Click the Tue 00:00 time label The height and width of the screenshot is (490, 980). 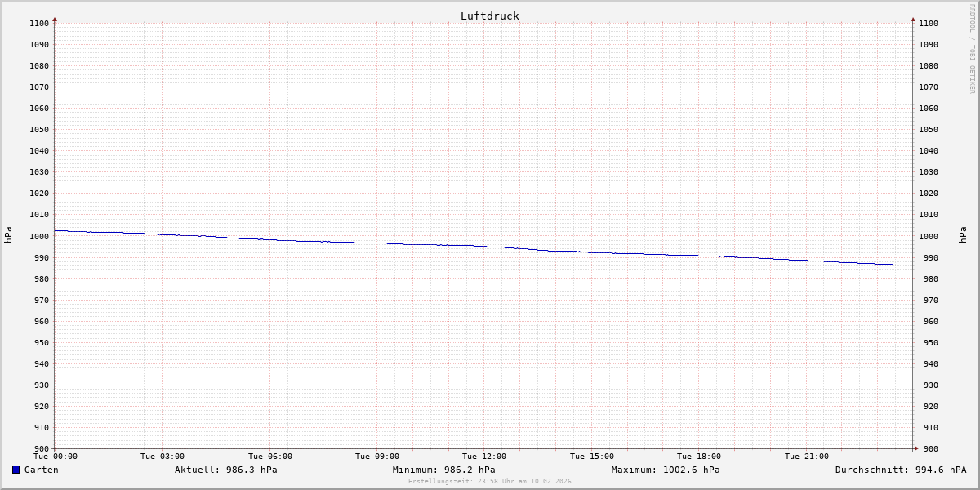click(x=55, y=457)
